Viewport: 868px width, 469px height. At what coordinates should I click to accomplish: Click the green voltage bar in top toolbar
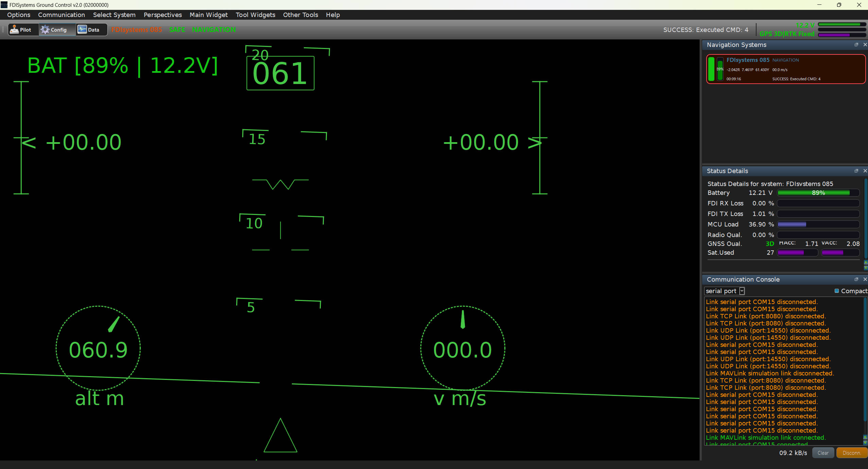pyautogui.click(x=842, y=24)
